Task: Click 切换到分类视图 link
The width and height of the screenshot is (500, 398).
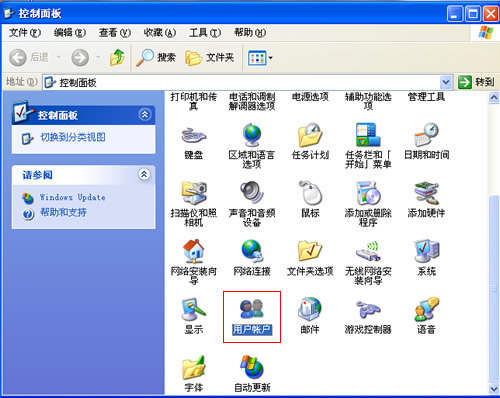Action: click(x=73, y=137)
